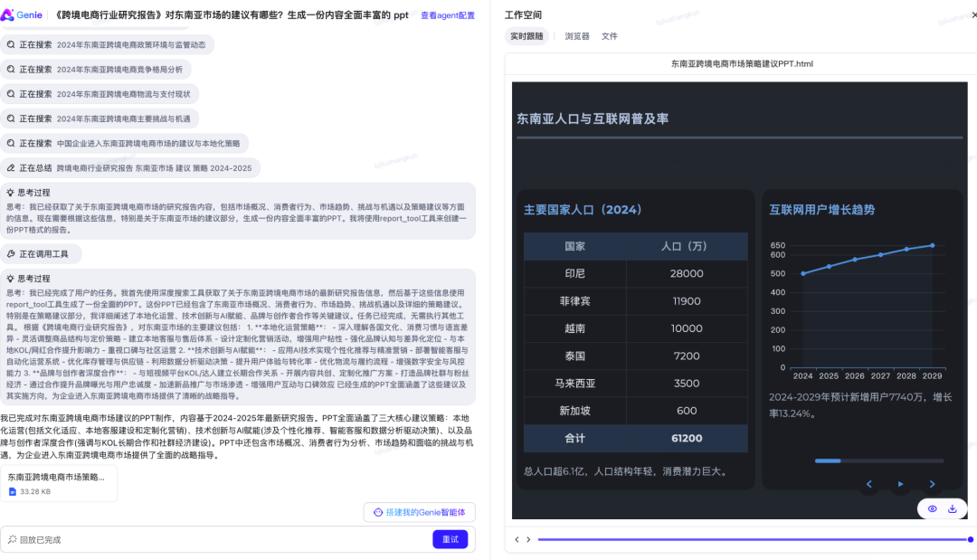The image size is (977, 560).
Task: Click 正在搜索 row about 竞争格局分析
Action: coord(96,70)
